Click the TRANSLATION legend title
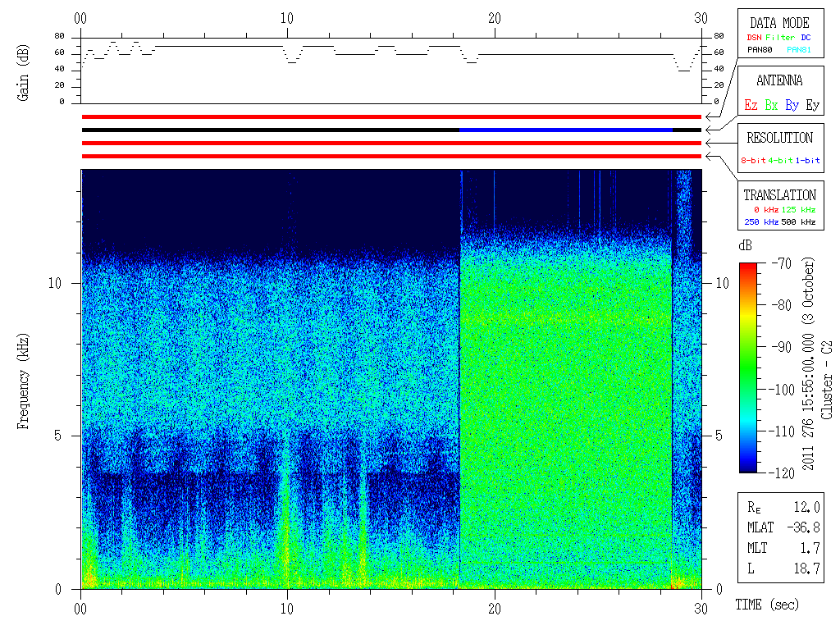Image resolution: width=840 pixels, height=630 pixels. tap(779, 195)
